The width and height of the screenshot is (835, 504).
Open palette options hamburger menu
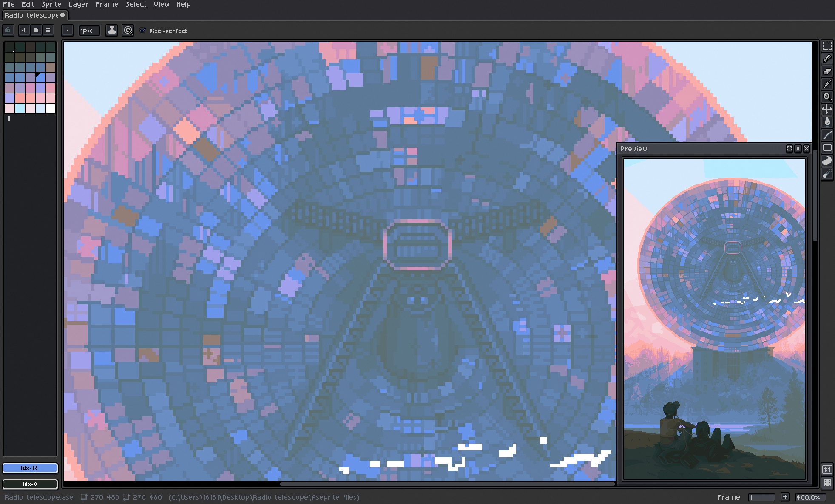click(48, 30)
